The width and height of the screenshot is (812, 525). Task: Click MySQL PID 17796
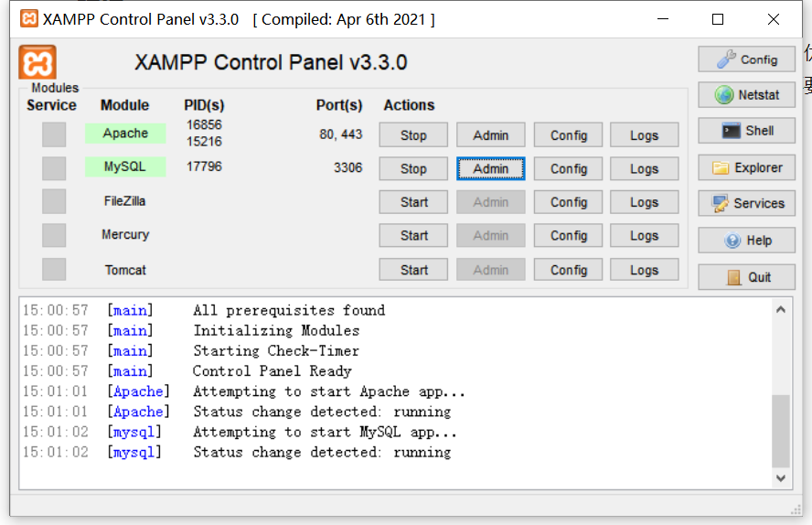(204, 166)
